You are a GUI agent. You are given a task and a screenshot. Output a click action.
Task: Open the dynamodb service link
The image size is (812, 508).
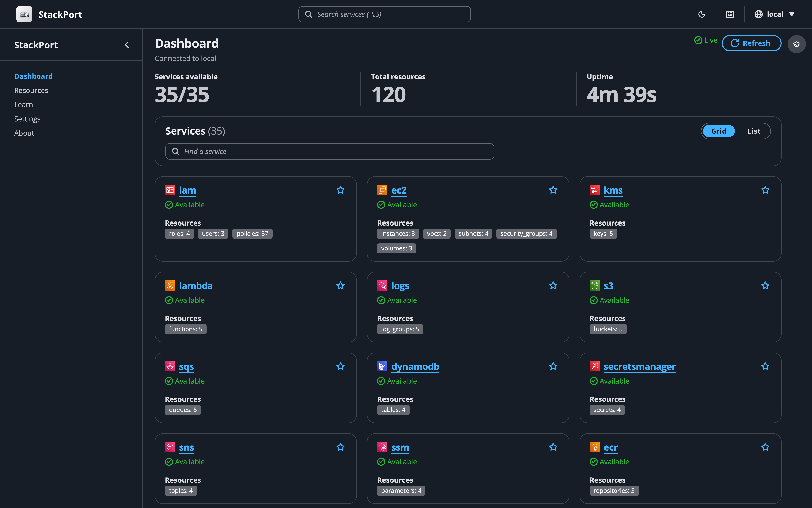coord(415,367)
